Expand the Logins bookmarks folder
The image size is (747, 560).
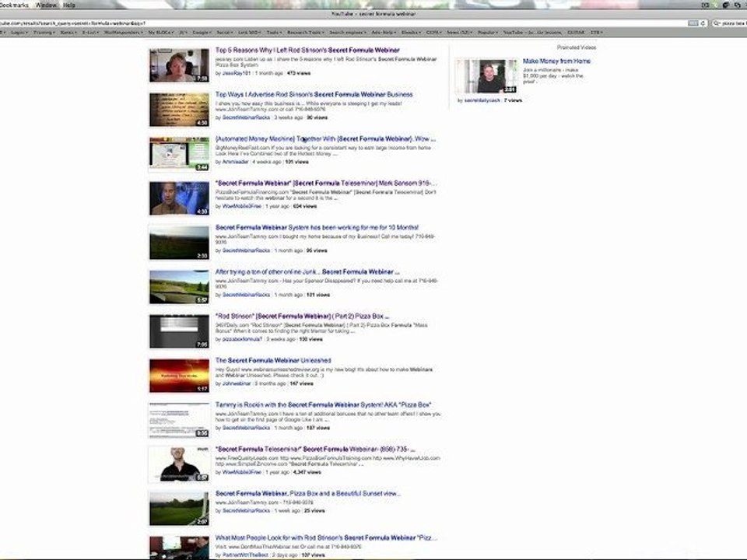pyautogui.click(x=19, y=33)
